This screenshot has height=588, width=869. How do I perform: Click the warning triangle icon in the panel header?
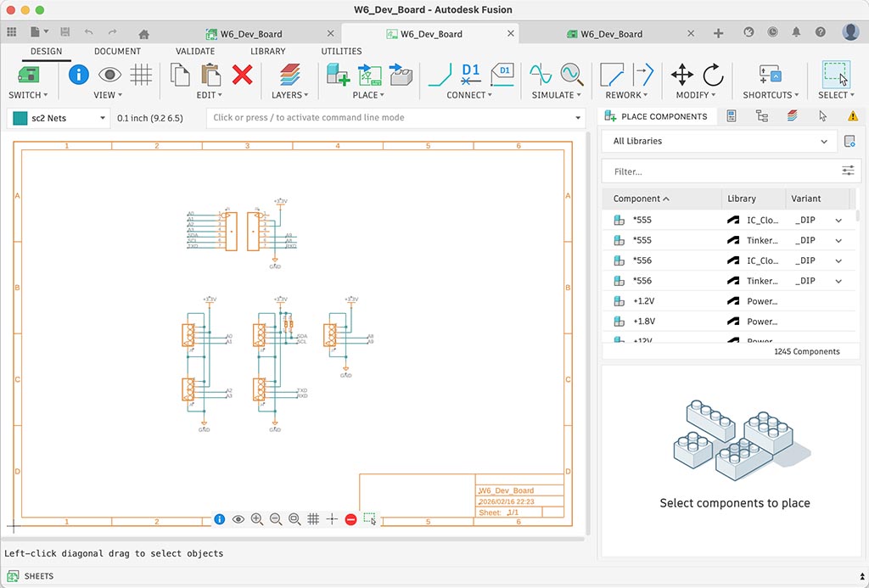(x=853, y=116)
